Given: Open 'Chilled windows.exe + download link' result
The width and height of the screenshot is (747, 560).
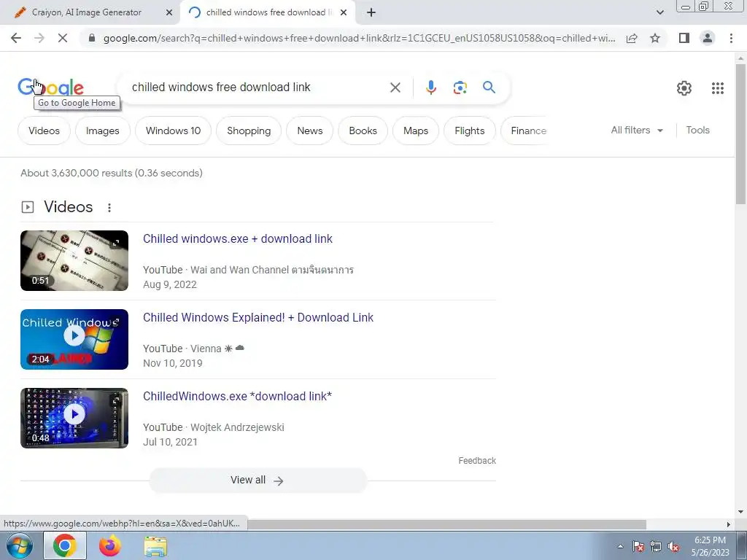Looking at the screenshot, I should click(x=238, y=238).
